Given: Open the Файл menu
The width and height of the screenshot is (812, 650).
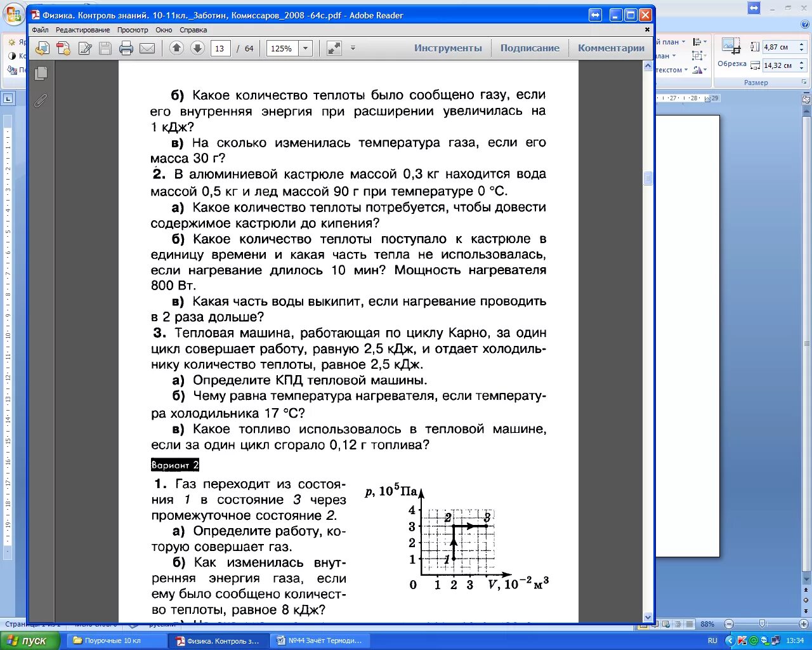Looking at the screenshot, I should point(40,30).
